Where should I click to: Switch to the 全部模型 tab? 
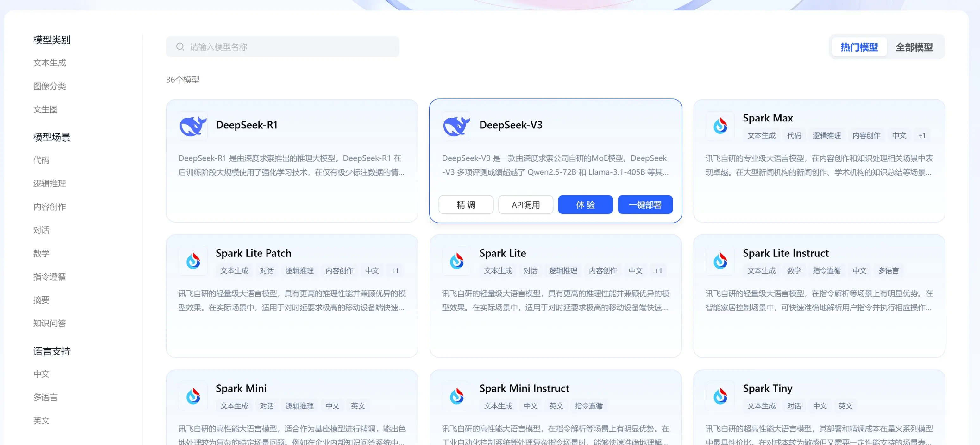(914, 47)
